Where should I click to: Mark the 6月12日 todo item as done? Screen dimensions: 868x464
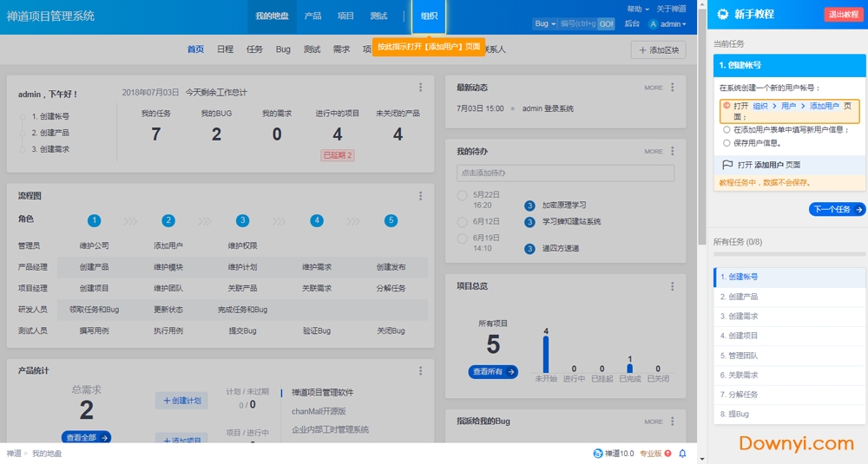coord(463,221)
